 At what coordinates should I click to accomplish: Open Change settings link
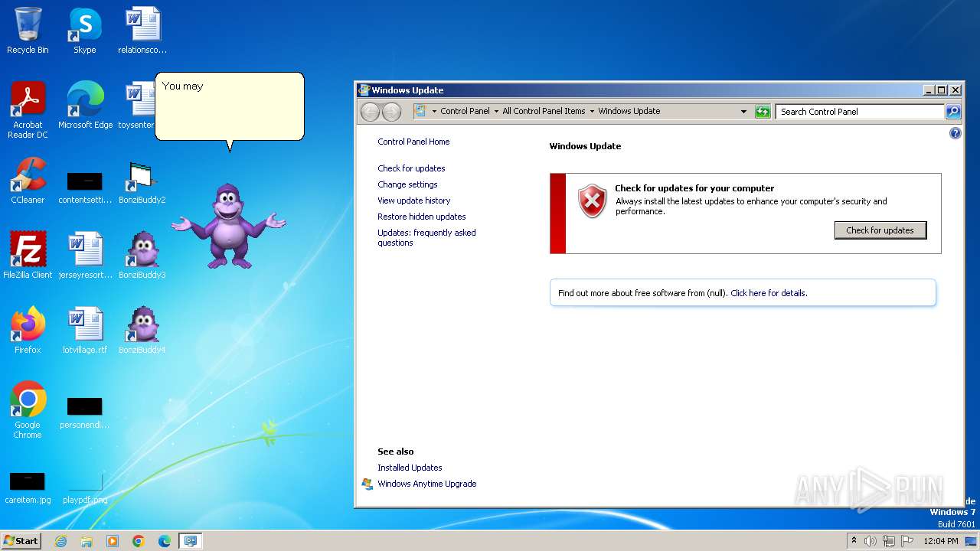(407, 184)
